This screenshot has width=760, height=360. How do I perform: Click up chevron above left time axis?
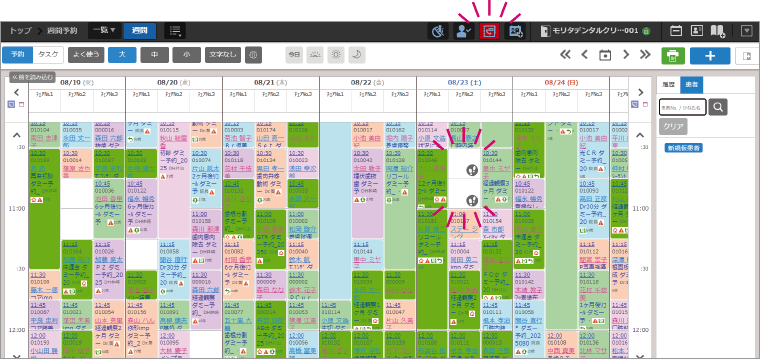[16, 135]
